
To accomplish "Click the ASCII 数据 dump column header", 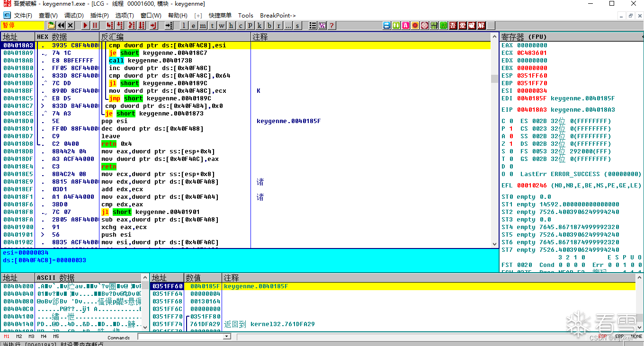I will (89, 278).
